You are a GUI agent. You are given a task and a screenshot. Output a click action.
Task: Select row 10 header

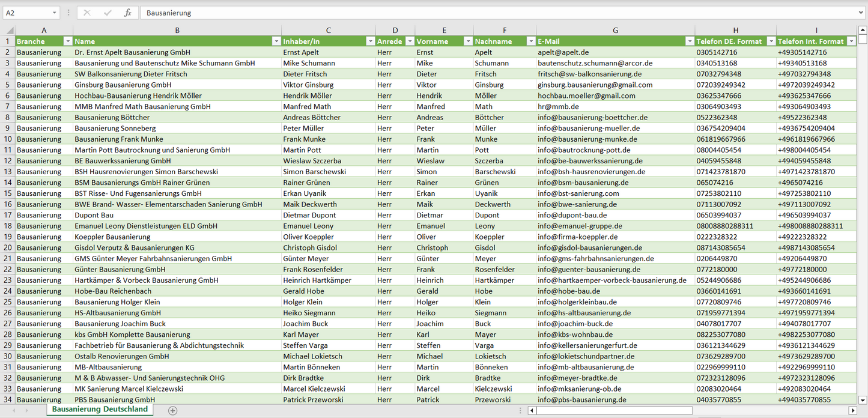pyautogui.click(x=8, y=139)
